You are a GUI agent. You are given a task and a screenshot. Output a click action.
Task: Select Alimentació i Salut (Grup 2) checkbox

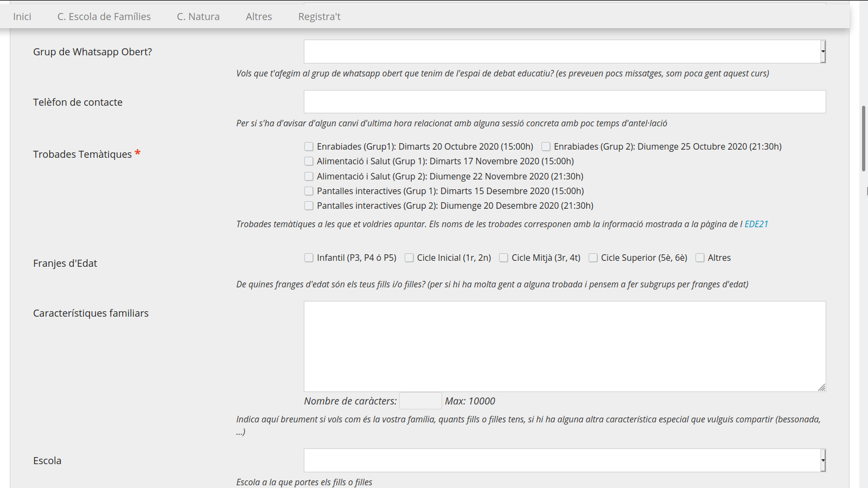309,176
